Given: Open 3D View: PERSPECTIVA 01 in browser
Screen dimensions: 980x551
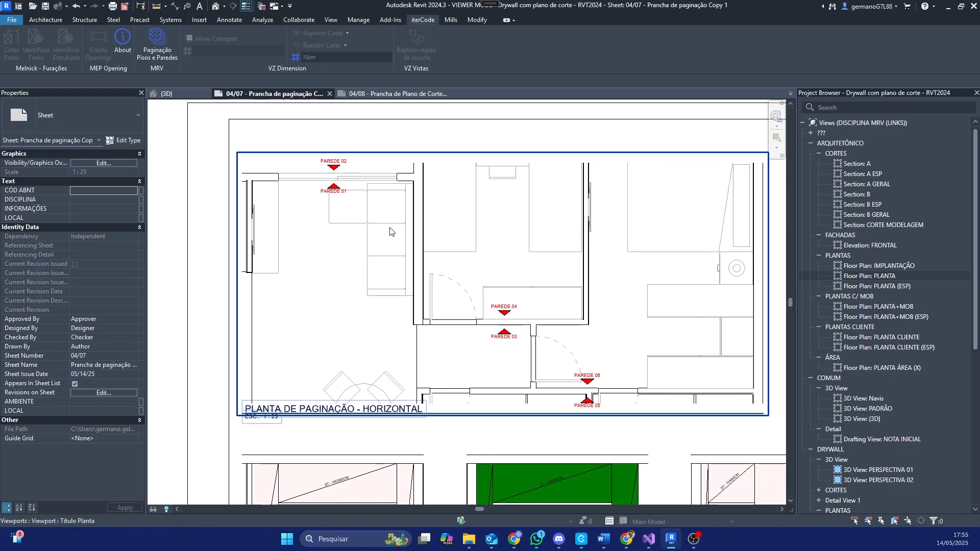Looking at the screenshot, I should click(x=878, y=470).
